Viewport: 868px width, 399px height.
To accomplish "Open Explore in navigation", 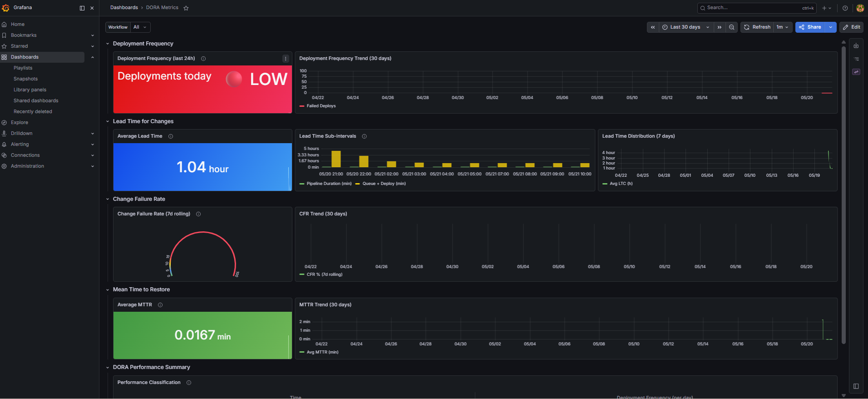I will click(20, 123).
